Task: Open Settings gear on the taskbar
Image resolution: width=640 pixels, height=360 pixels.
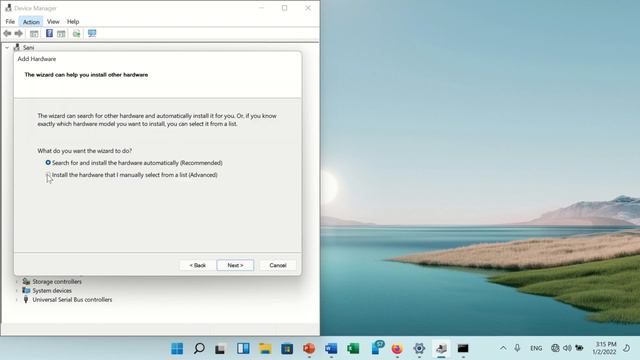Action: pyautogui.click(x=419, y=349)
